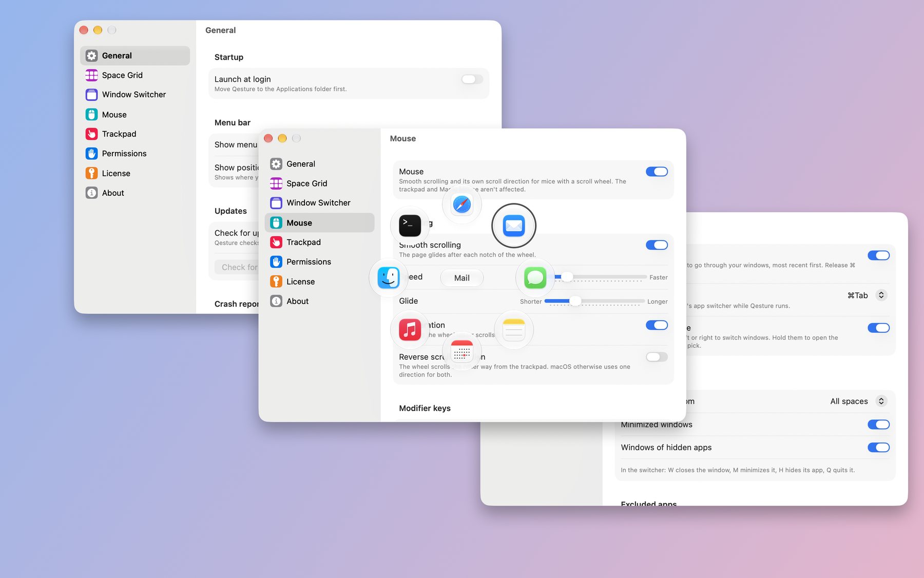Pick the Terminal icon in the radial app switcher
The image size is (924, 578).
coord(410,226)
